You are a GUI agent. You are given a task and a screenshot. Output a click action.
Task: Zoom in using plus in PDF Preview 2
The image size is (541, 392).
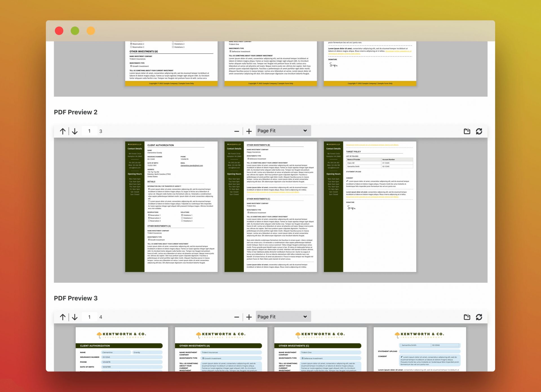249,131
